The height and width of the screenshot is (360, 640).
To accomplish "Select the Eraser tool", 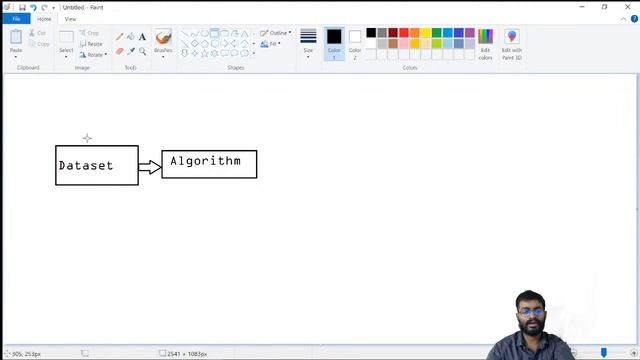I will coord(119,51).
